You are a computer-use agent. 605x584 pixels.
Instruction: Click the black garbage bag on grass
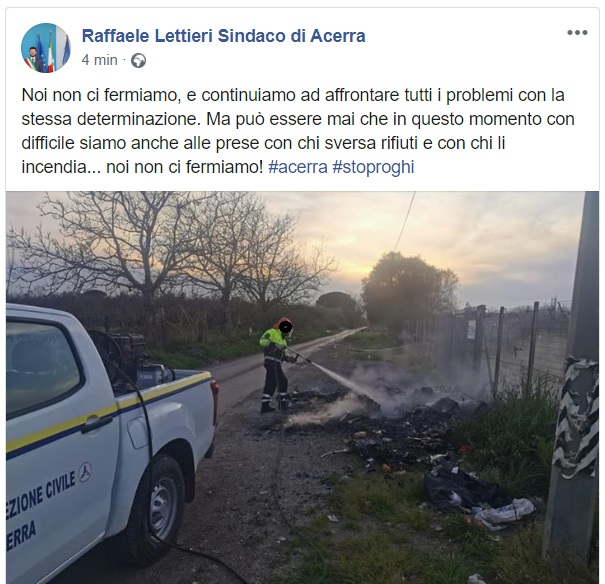(x=461, y=489)
